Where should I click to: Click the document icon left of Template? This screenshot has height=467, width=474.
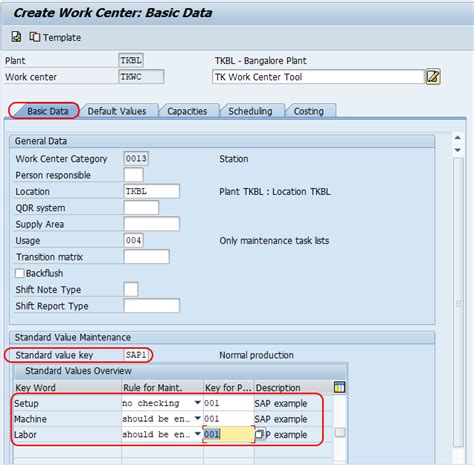tap(16, 37)
